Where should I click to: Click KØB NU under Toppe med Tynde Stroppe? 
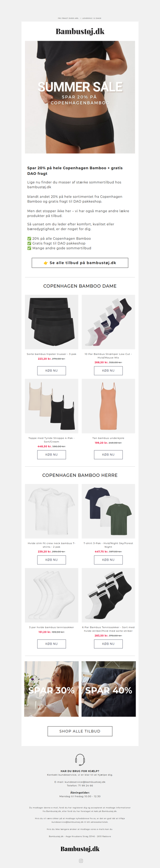click(x=52, y=454)
